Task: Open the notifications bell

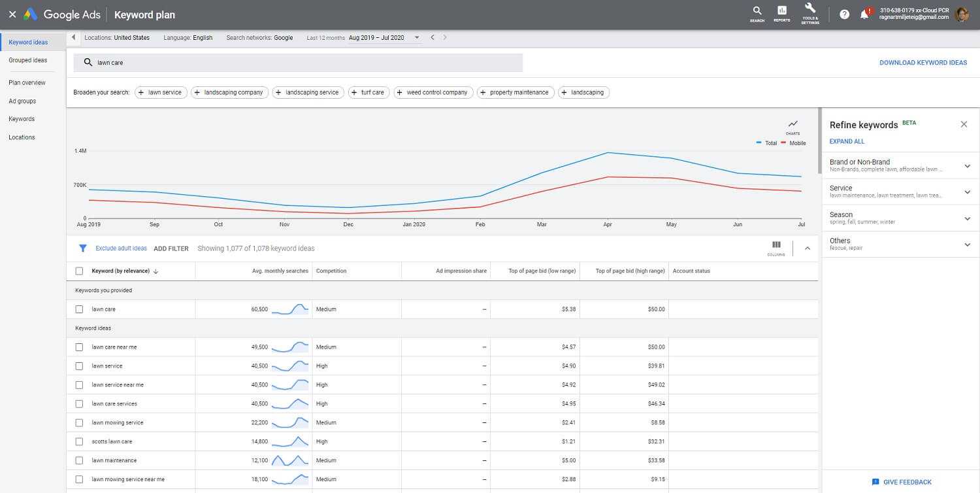Action: click(x=865, y=14)
